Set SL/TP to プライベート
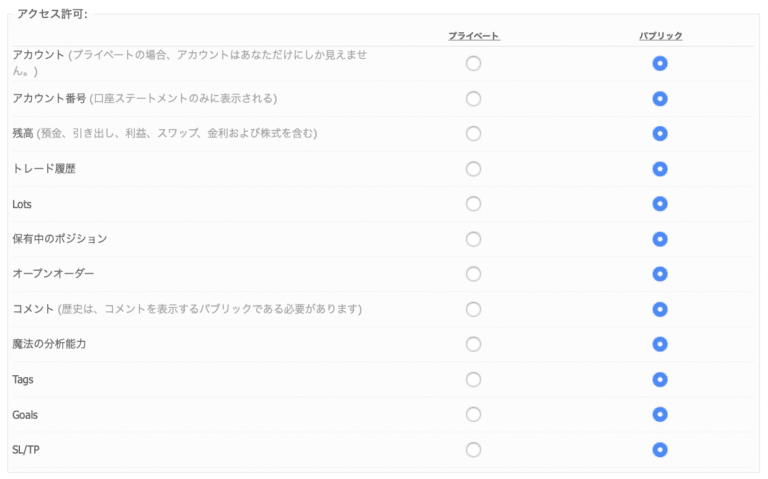The width and height of the screenshot is (768, 479). point(473,450)
